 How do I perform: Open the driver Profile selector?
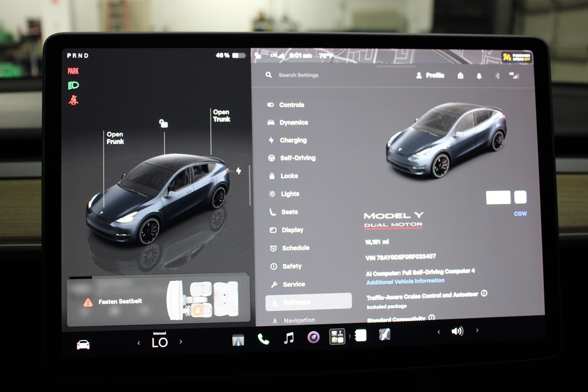click(430, 75)
